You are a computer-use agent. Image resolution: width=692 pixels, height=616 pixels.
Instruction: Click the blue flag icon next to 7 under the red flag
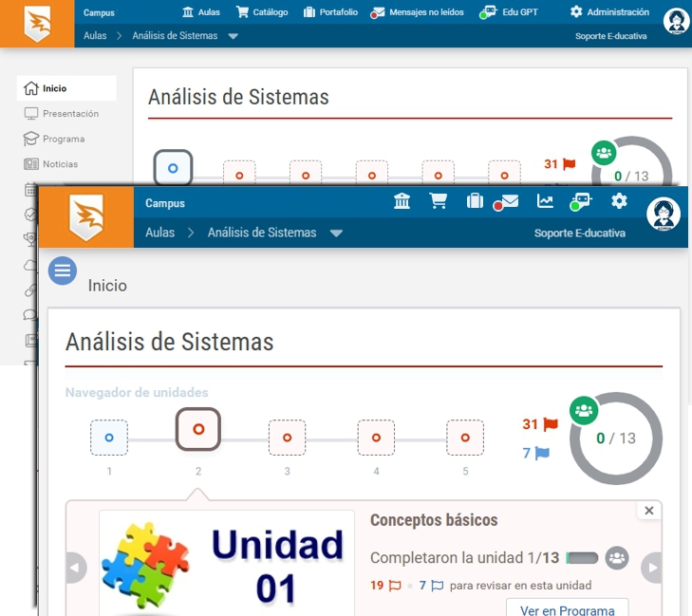point(542,454)
